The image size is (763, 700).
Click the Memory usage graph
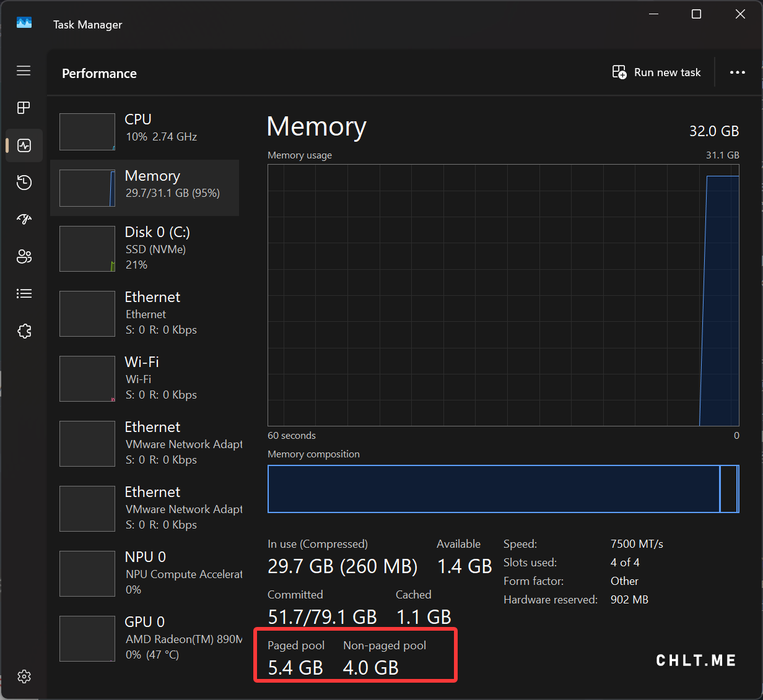click(x=504, y=295)
